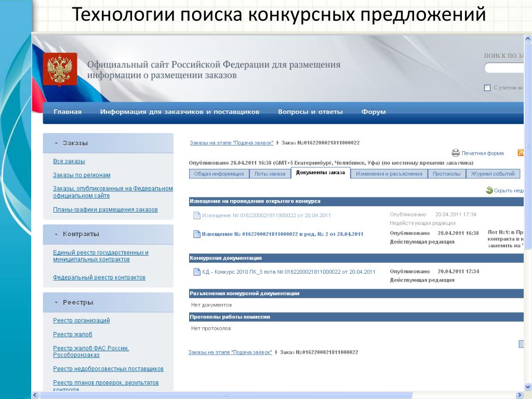Open Извещение в ред. № 2 от 28.04.2011
Screen dimensions: 532x399
tap(283, 234)
